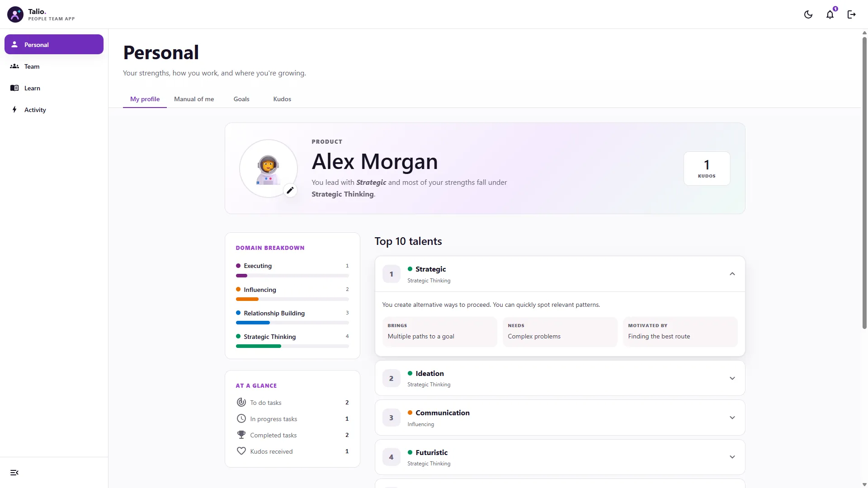Click the Team group icon in sidebar
868x488 pixels.
14,66
